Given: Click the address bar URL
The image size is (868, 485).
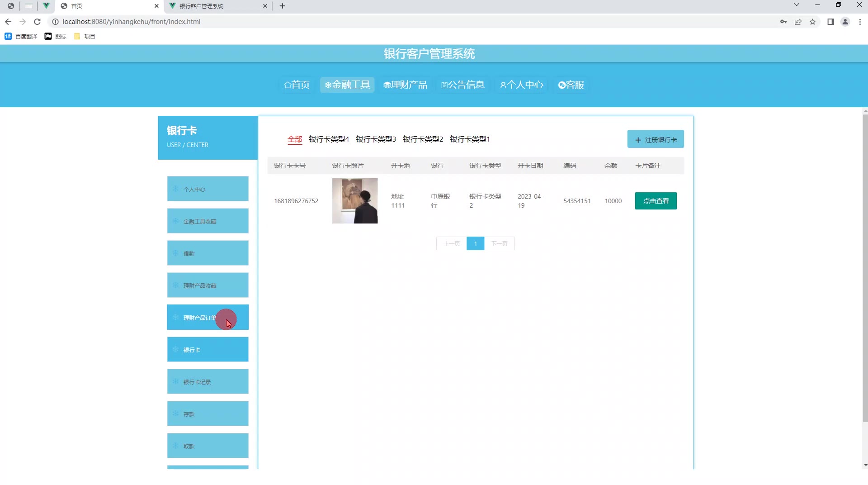Looking at the screenshot, I should point(131,22).
